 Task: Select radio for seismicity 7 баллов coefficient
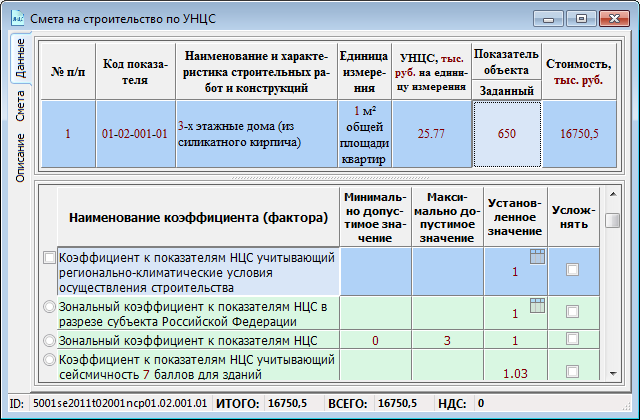pyautogui.click(x=49, y=359)
